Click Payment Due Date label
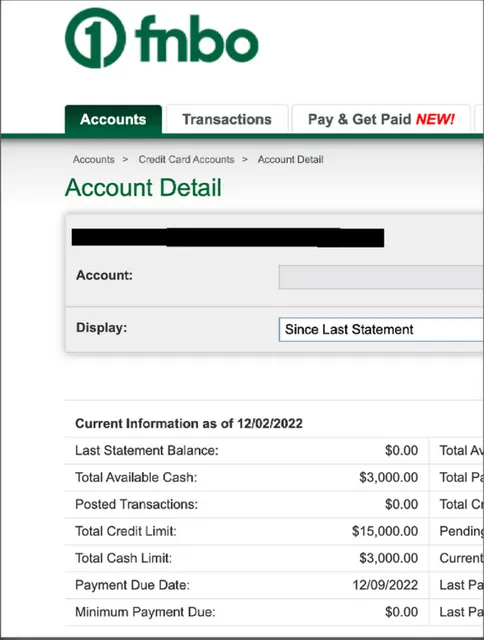The width and height of the screenshot is (484, 640). pos(132,585)
